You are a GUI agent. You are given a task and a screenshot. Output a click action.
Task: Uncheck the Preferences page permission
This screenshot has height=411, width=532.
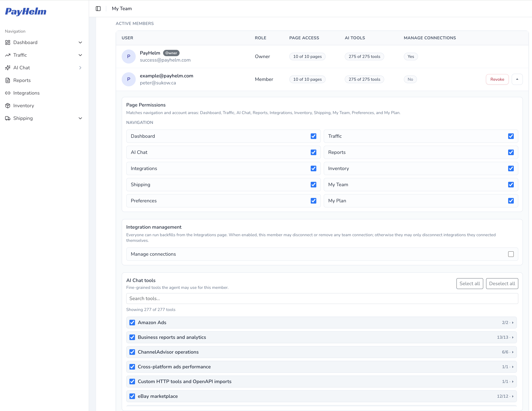click(314, 201)
